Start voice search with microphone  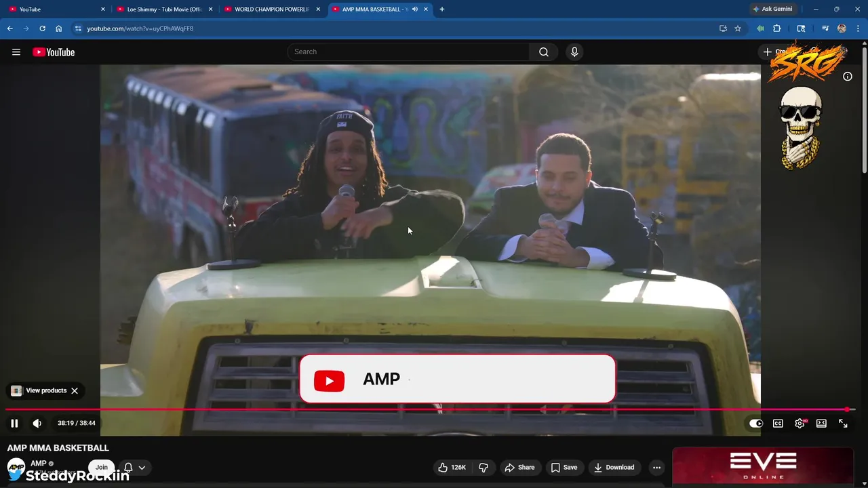(574, 52)
